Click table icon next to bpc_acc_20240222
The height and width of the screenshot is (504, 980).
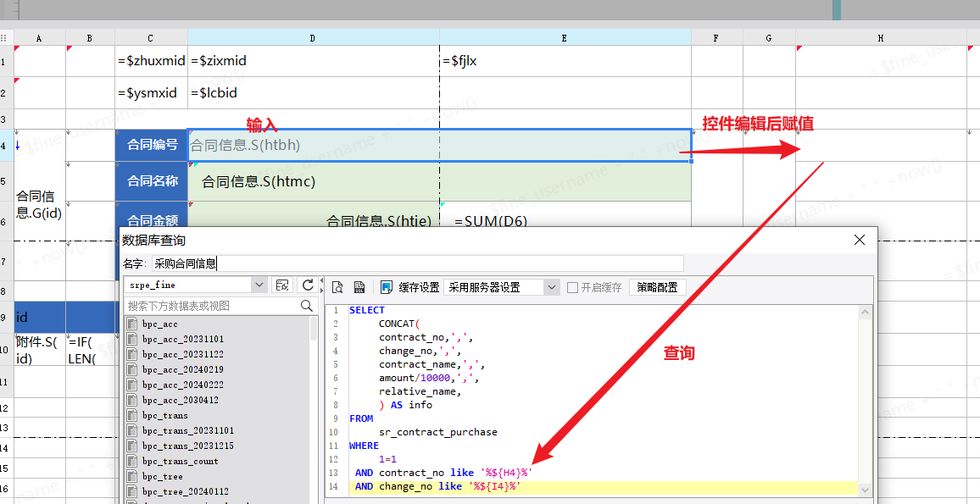(x=132, y=385)
